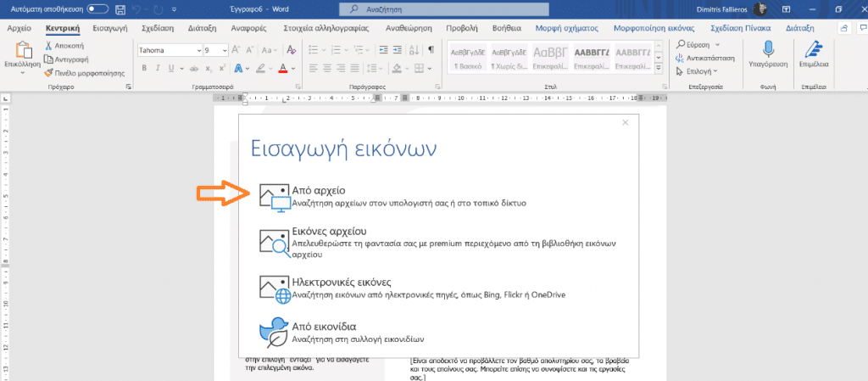The height and width of the screenshot is (381, 868).
Task: Open the Aa change case dropdown
Action: (270, 50)
